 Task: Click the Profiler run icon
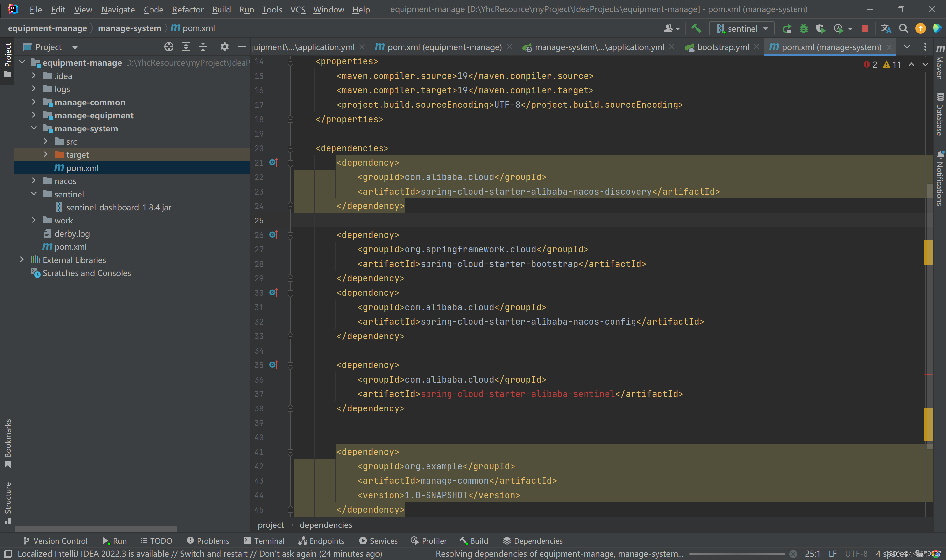pyautogui.click(x=839, y=29)
